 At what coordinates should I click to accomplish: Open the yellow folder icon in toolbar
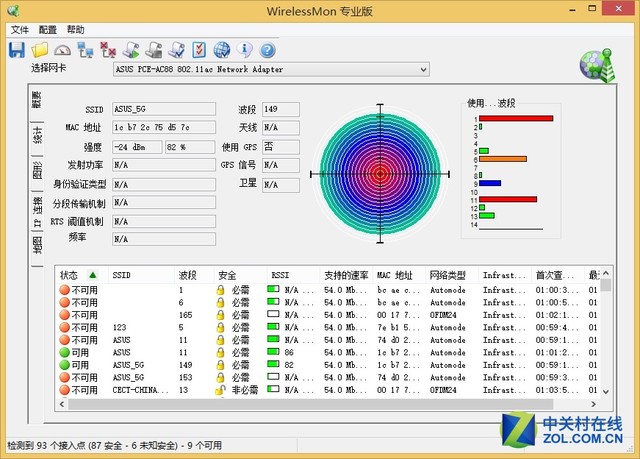click(x=40, y=50)
